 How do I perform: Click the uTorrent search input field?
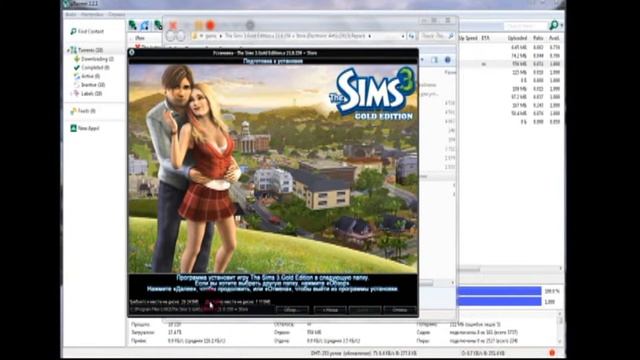click(525, 26)
